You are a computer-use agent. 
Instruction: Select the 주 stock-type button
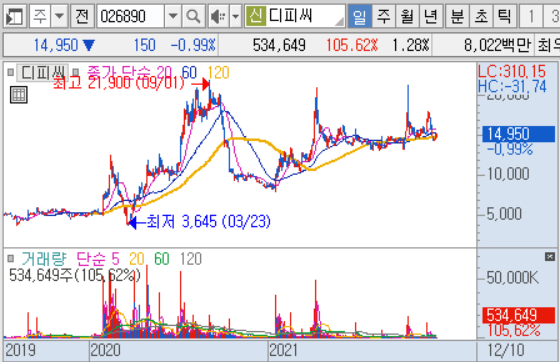(40, 16)
